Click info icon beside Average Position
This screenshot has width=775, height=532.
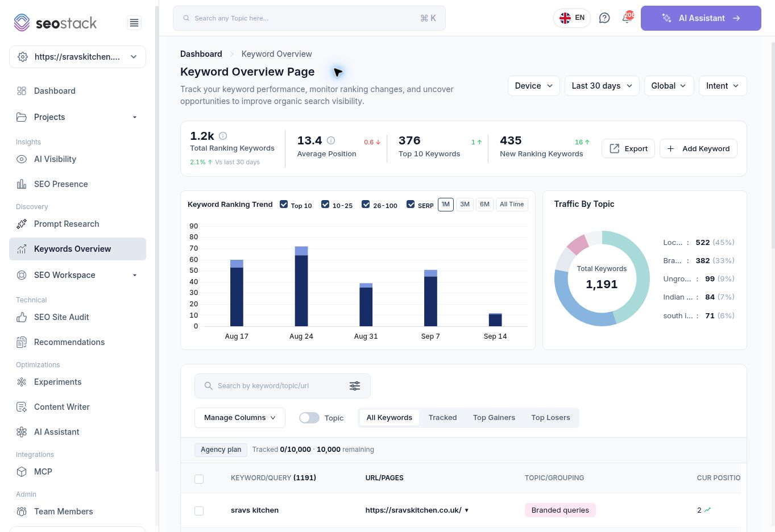[x=331, y=140]
